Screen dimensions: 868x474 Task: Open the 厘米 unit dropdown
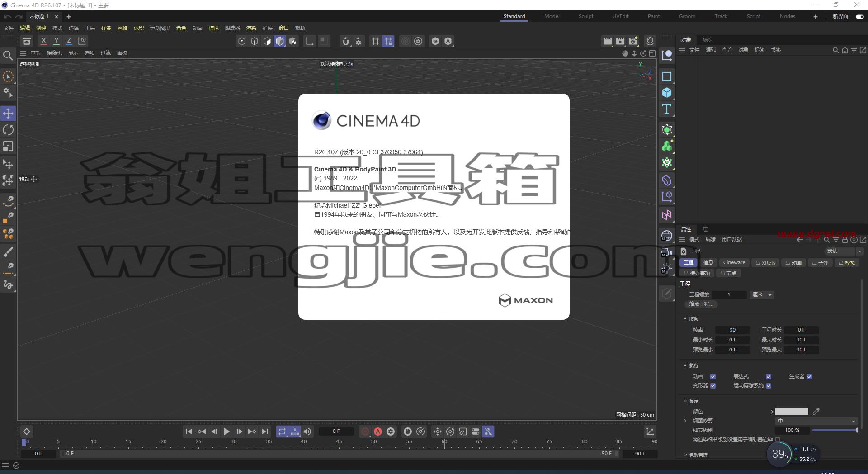pos(762,295)
